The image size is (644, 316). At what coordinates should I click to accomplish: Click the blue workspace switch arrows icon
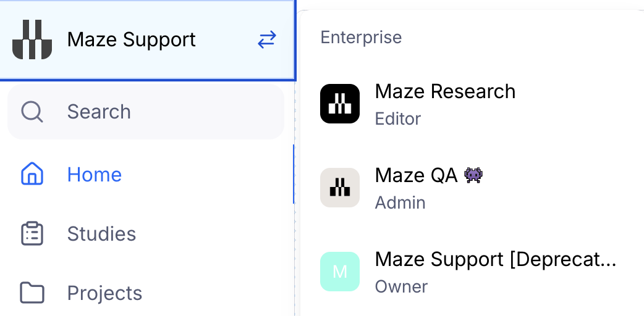267,39
